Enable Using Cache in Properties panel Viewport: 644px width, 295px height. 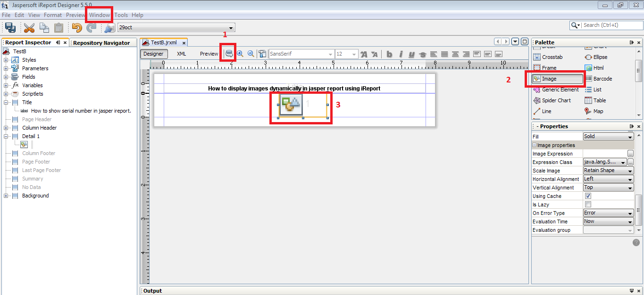(x=588, y=196)
